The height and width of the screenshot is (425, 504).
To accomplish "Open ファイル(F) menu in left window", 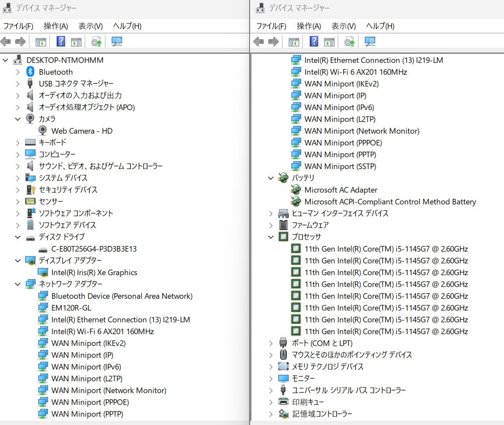I will point(18,26).
